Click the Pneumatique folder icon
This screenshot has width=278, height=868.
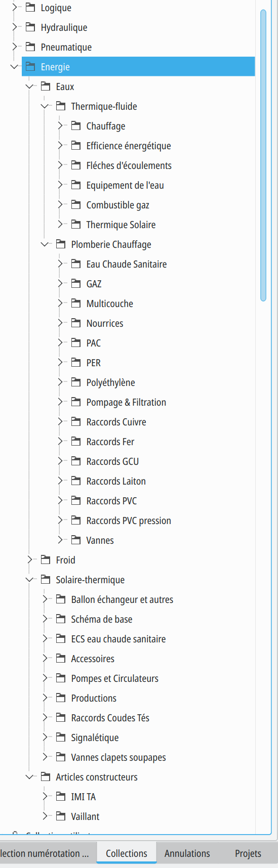click(x=30, y=47)
